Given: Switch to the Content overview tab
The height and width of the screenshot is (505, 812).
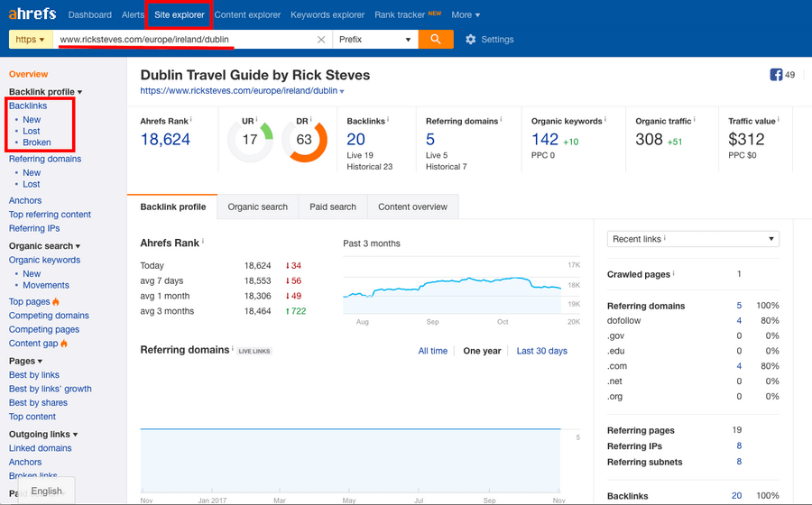Looking at the screenshot, I should coord(412,207).
